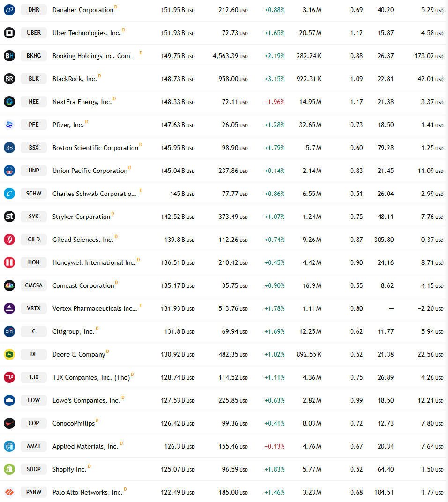The image size is (448, 502).
Task: Open the Pfizer, Inc. link
Action: click(68, 125)
